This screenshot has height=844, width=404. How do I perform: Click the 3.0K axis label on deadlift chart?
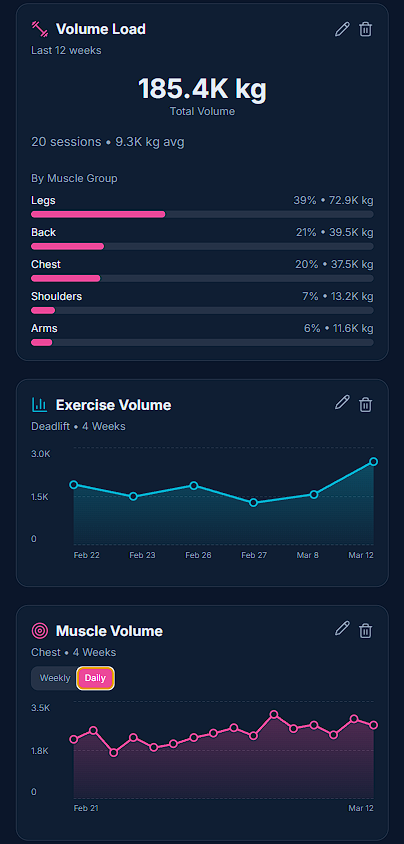[x=41, y=454]
